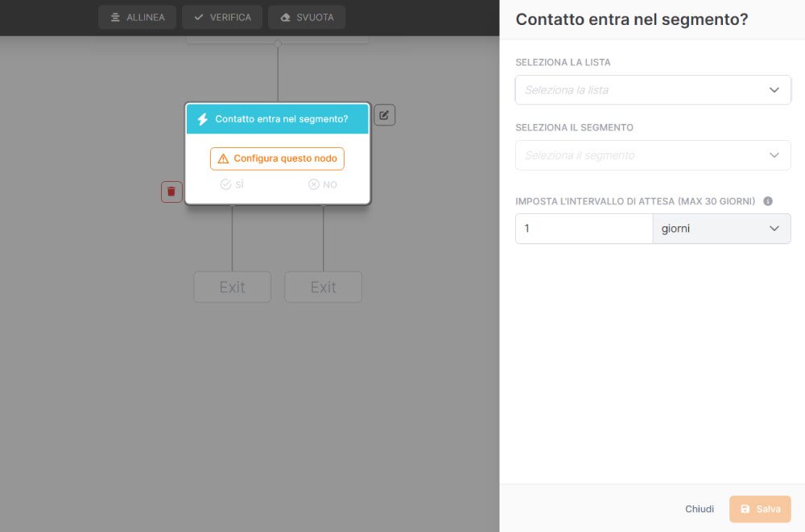
Task: Click the node title 'Contatto entra nel segmento?'
Action: click(x=281, y=119)
